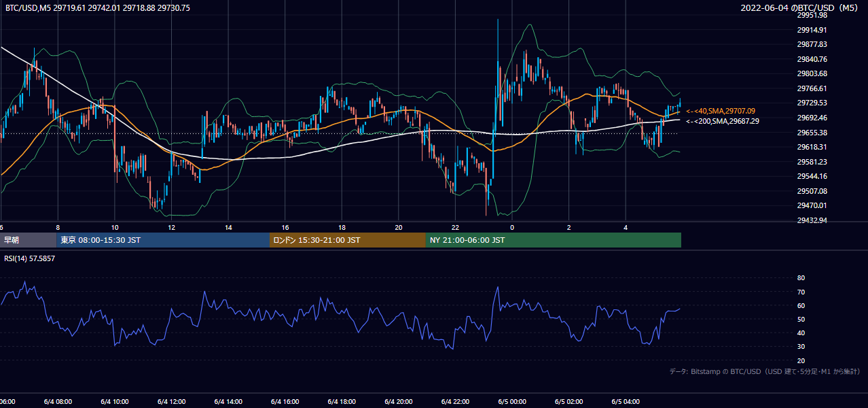Image resolution: width=868 pixels, height=408 pixels.
Task: Click RSI scale value 40
Action: pos(801,333)
